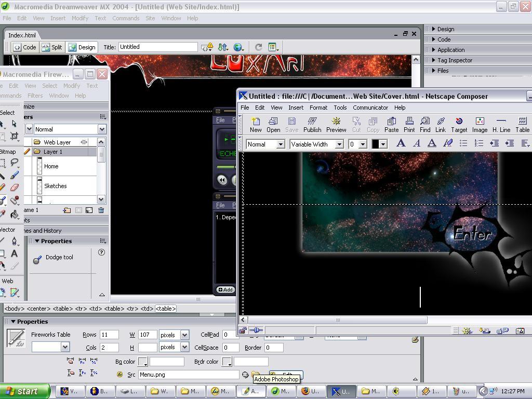Delete layer with Fireworks trash icon
Viewport: 532px width, 399px height.
(101, 210)
